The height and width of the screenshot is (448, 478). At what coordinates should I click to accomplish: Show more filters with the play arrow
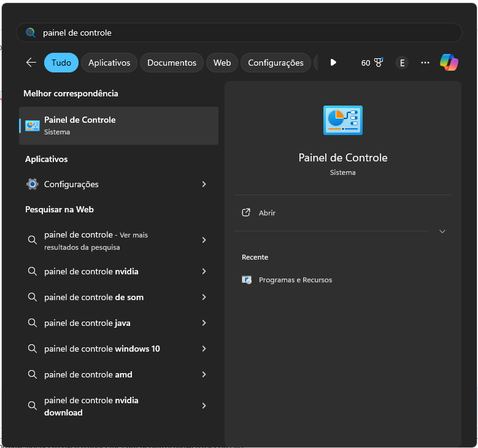pos(333,63)
